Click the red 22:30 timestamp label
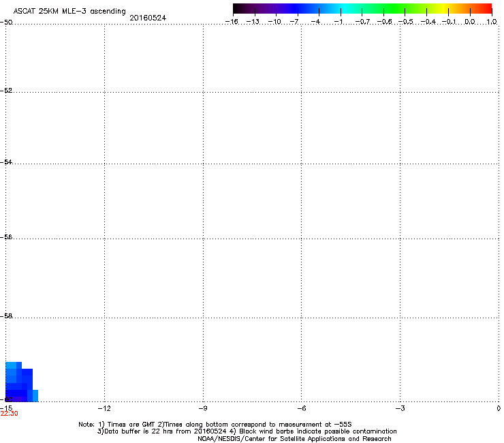Image resolution: width=504 pixels, height=443 pixels. tap(9, 414)
